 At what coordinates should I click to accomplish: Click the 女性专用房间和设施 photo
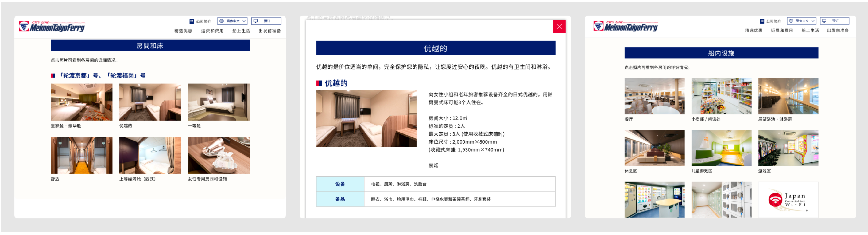(218, 155)
